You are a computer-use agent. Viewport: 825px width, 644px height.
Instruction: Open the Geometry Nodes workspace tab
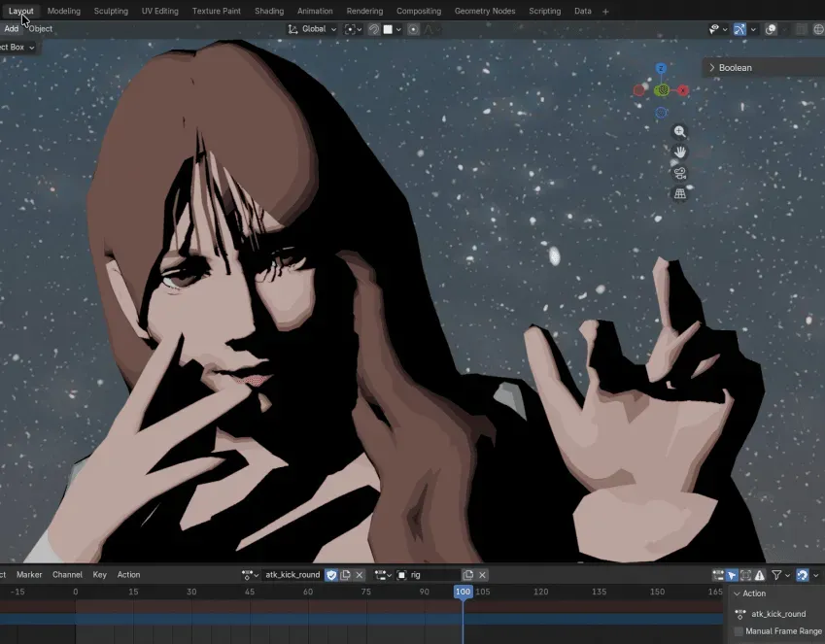[485, 11]
